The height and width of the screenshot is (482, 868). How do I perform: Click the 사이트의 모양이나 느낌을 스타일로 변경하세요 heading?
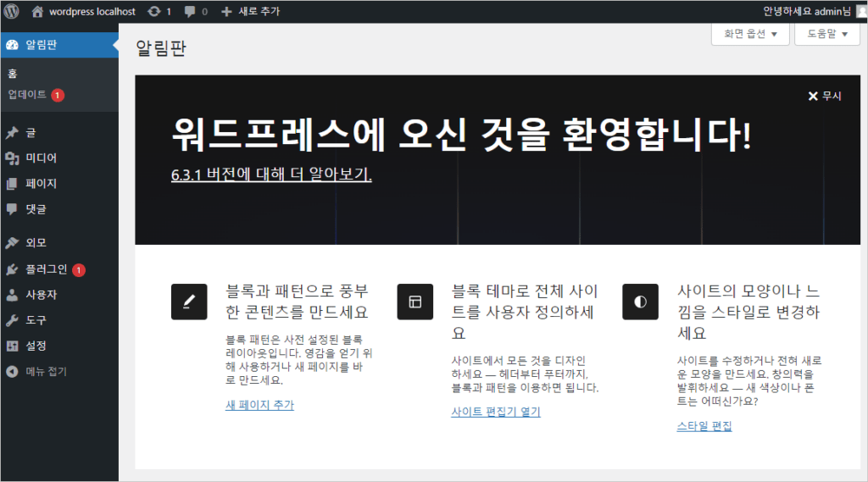pyautogui.click(x=748, y=312)
